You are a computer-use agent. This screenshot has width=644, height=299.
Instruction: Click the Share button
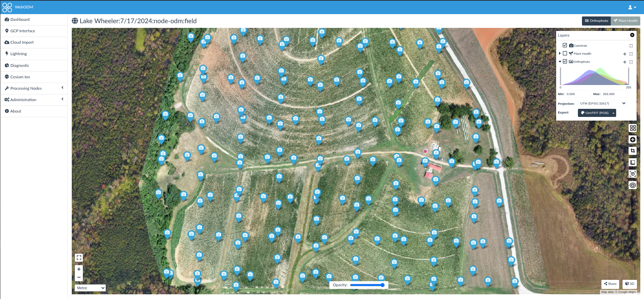(x=610, y=284)
